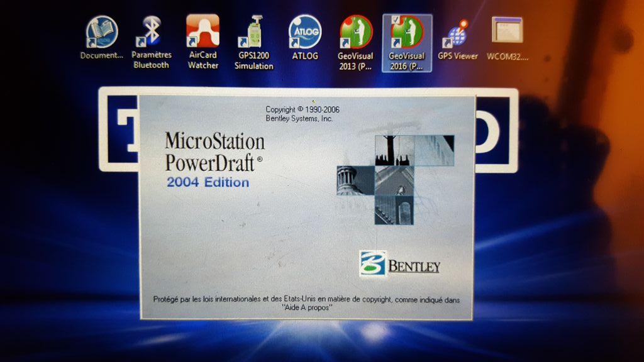The width and height of the screenshot is (644, 362).
Task: Click the Bentley logo on splash screen
Action: click(x=399, y=263)
